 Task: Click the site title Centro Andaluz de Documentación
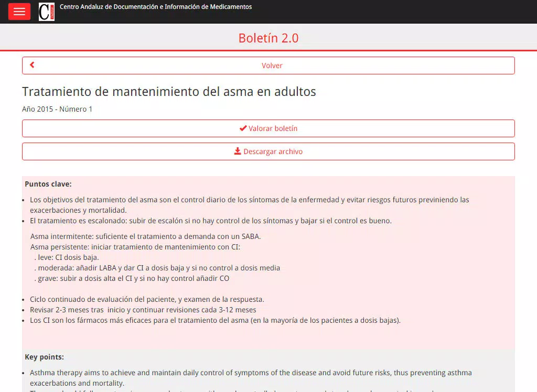(x=156, y=7)
